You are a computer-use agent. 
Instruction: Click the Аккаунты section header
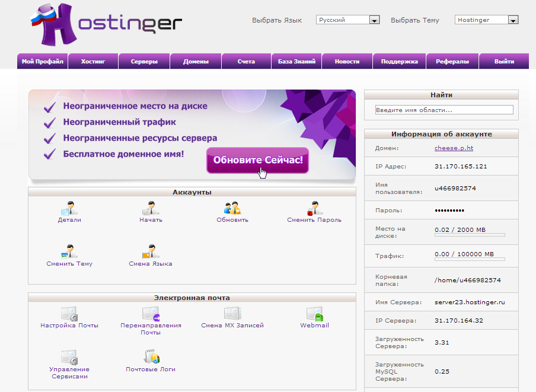pyautogui.click(x=192, y=192)
